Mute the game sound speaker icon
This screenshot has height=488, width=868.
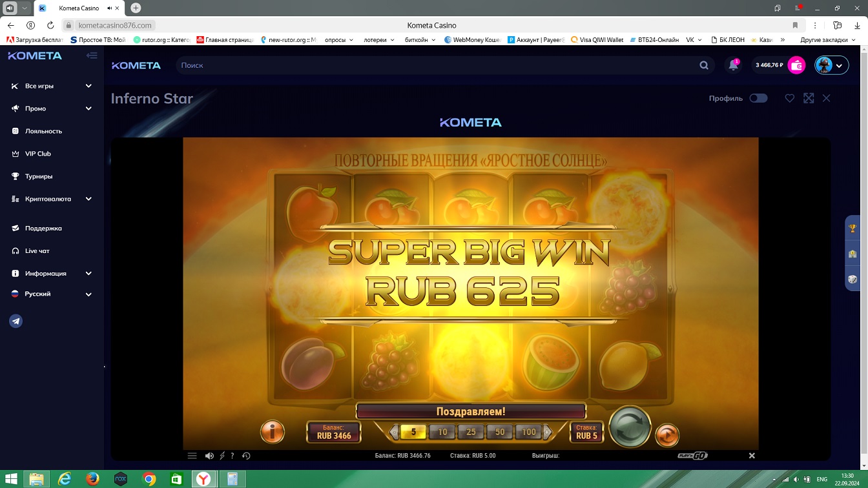pos(209,456)
